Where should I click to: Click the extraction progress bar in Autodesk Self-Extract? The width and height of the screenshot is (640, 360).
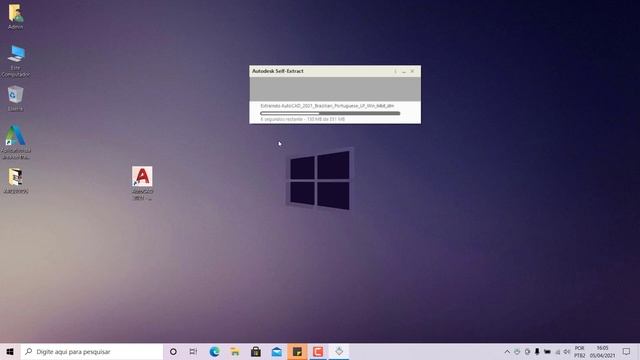(330, 113)
